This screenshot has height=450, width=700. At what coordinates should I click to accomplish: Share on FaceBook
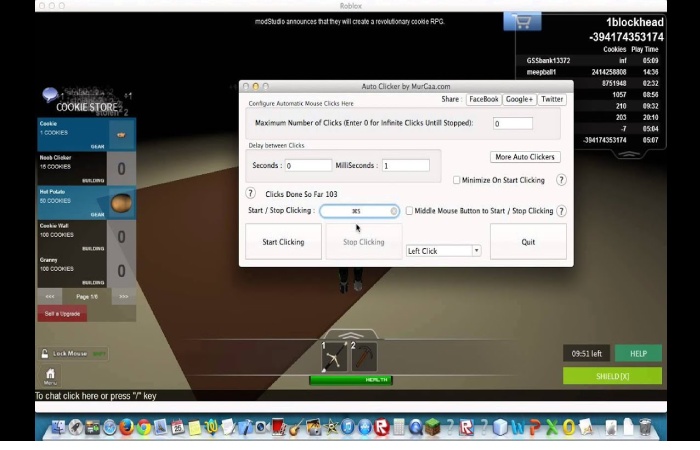(483, 99)
